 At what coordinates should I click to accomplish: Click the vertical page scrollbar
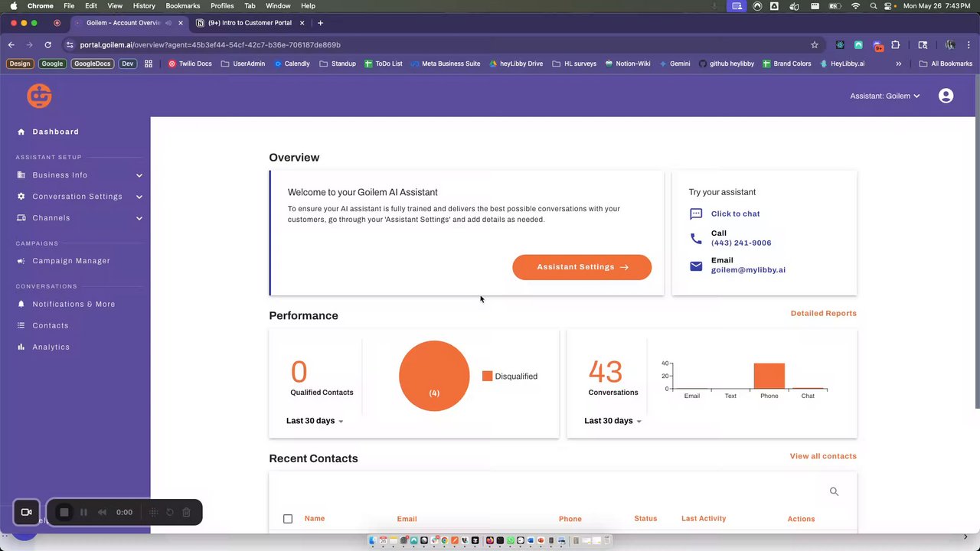(977, 243)
